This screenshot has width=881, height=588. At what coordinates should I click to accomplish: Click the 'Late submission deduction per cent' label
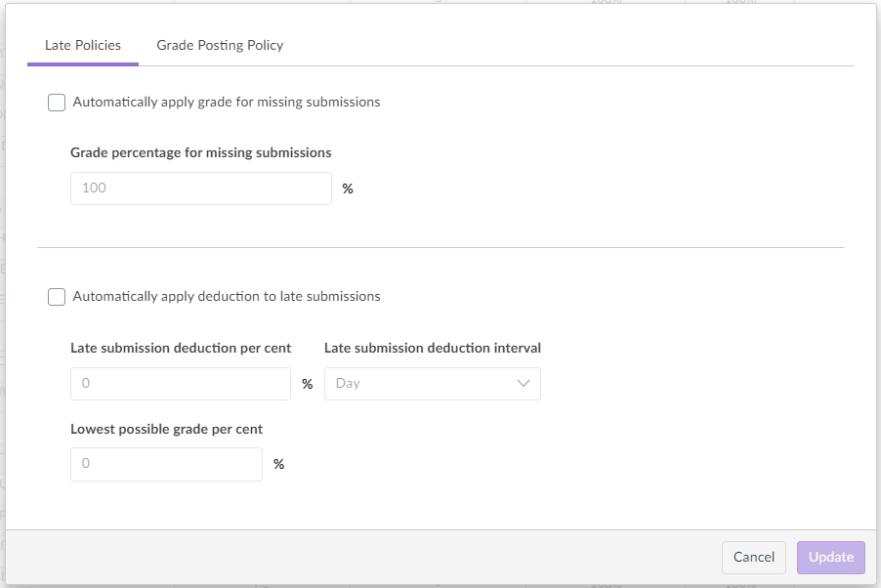[181, 348]
